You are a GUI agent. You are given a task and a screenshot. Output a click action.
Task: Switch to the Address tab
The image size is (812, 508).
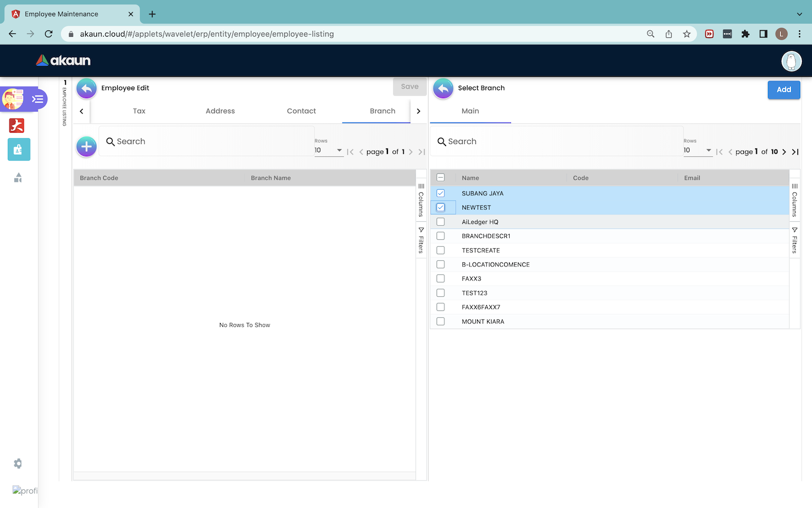click(220, 111)
